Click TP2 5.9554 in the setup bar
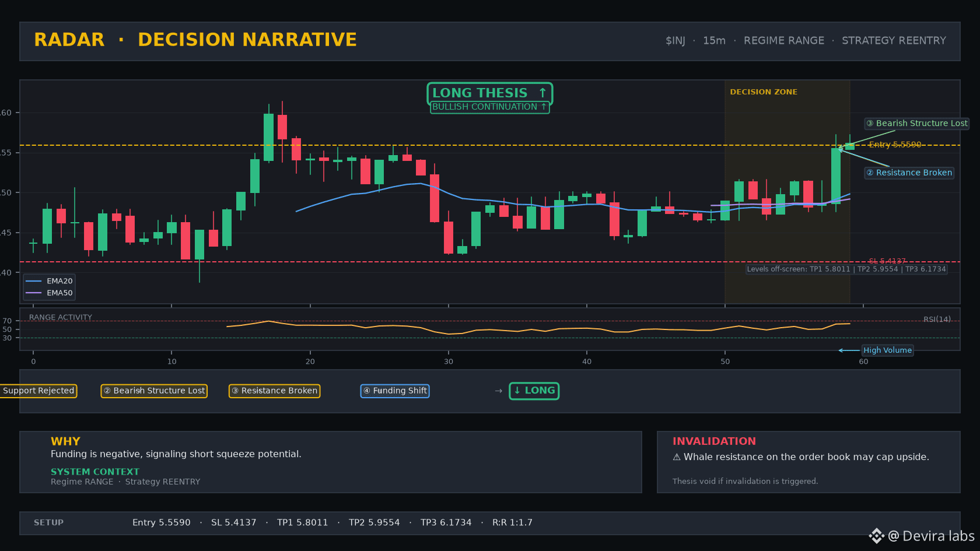980x551 pixels. click(374, 522)
